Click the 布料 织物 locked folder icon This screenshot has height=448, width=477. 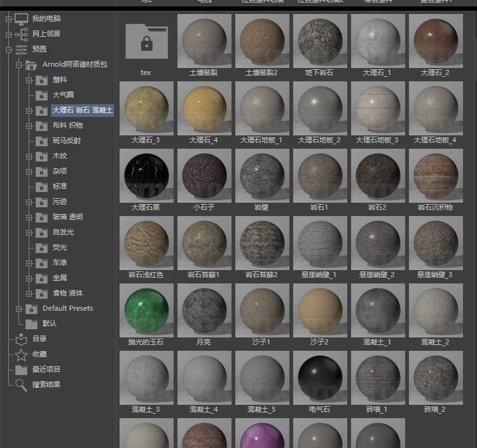click(x=41, y=126)
